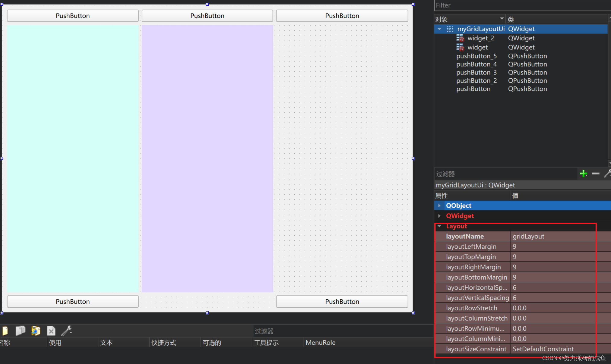Viewport: 611px width, 364px height.
Task: Collapse the myGridLayoutUi tree node
Action: 439,29
